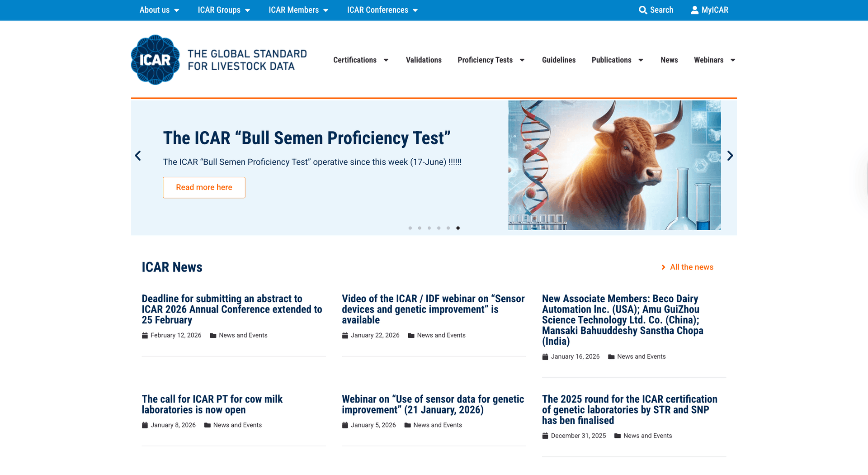Click the chevron icon before All the news
Viewport: 868px width, 475px height.
[x=664, y=267]
